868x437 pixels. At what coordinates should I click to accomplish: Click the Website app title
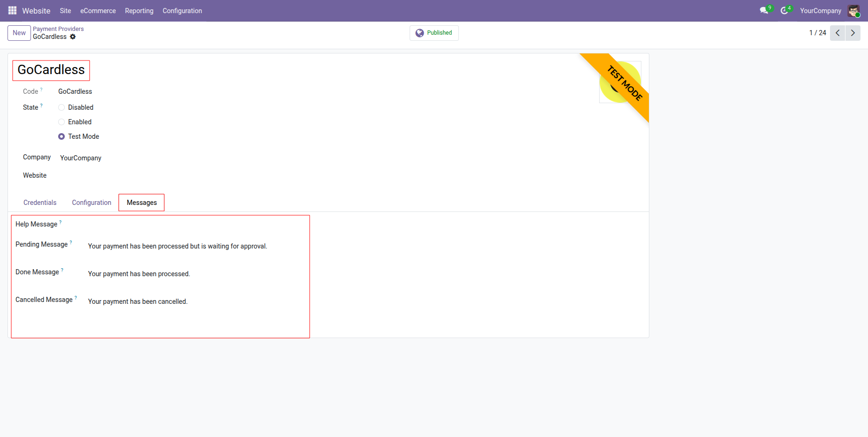[36, 11]
